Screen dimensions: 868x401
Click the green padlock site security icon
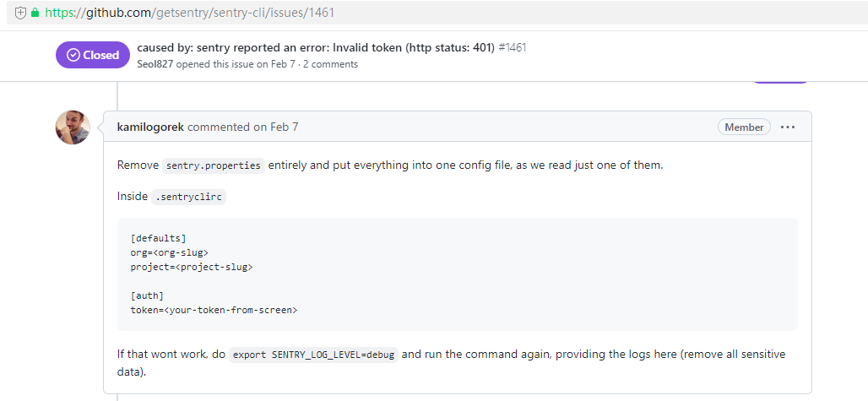click(x=35, y=14)
